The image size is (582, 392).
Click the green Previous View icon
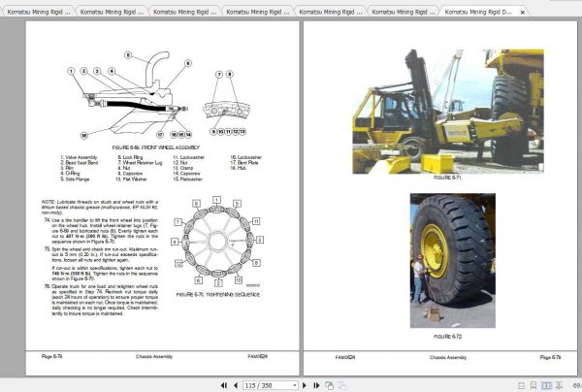(x=329, y=385)
